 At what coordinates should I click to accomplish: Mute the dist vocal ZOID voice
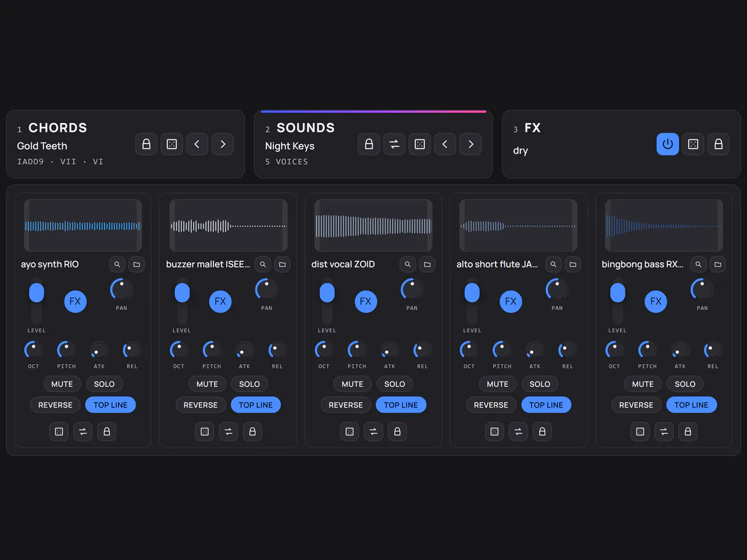point(352,384)
